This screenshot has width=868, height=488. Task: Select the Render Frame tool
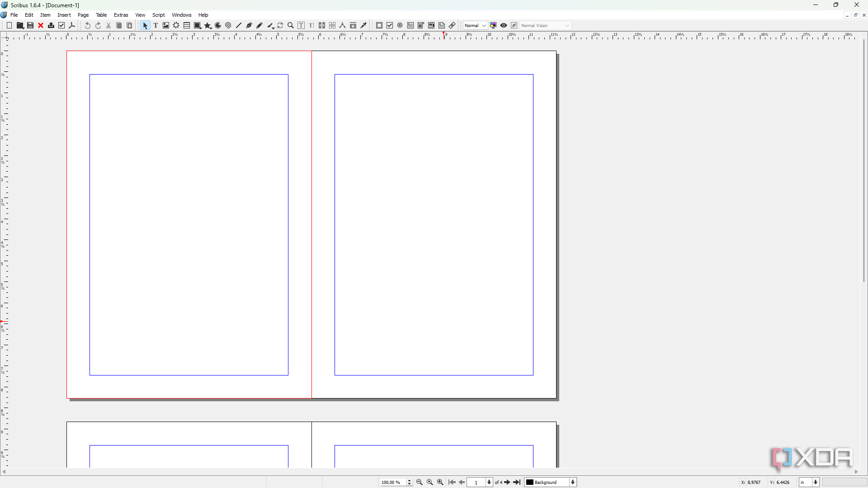coord(176,26)
